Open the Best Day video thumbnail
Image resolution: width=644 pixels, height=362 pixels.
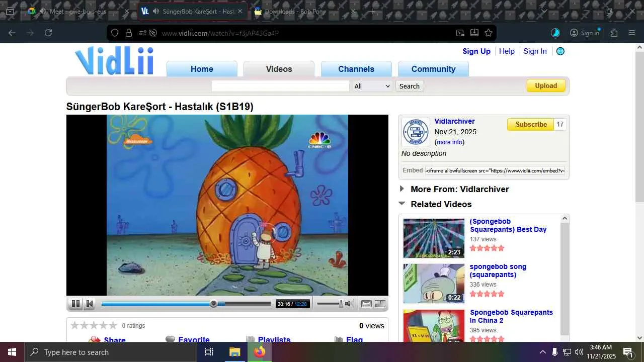434,238
